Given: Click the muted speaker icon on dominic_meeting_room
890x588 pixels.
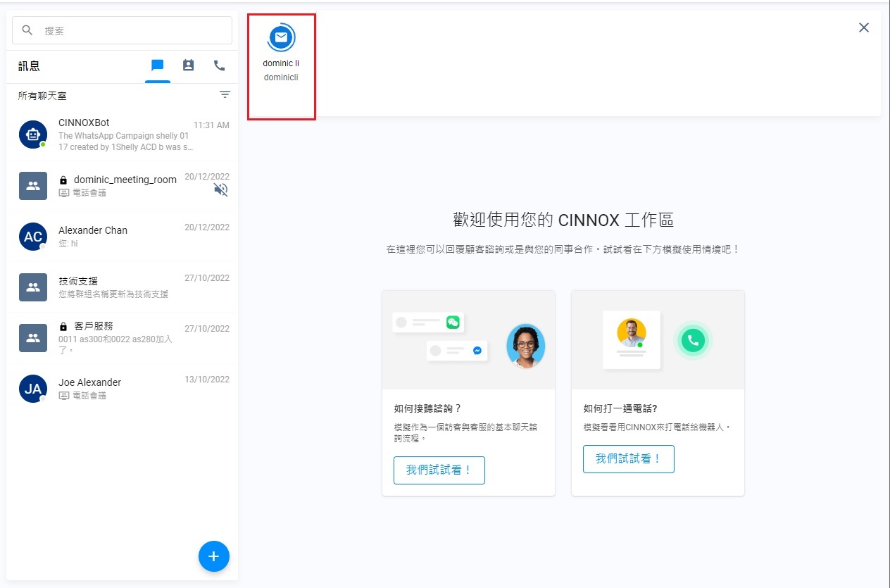Looking at the screenshot, I should 221,189.
